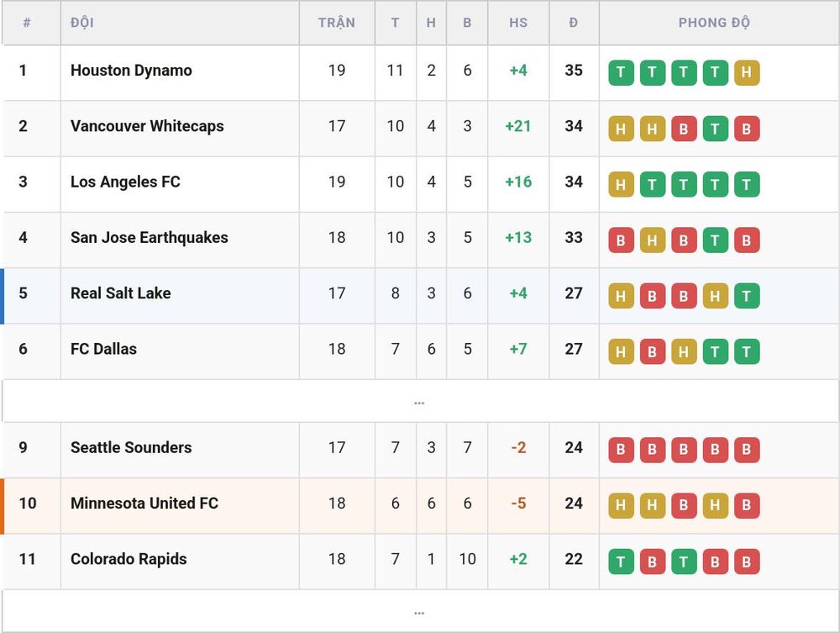Open Vancouver Whitecaps team link
Screen dimensions: 840x633
tap(147, 126)
